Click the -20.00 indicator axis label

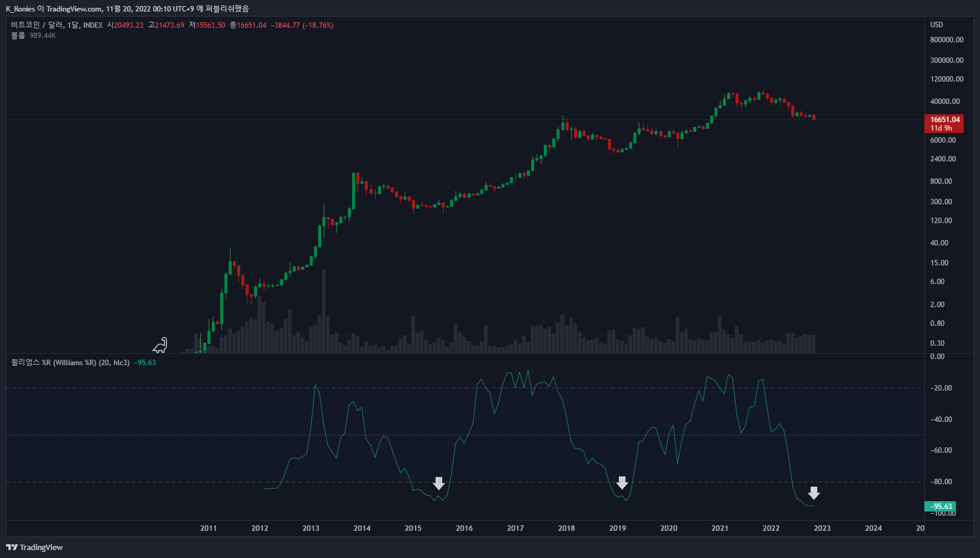point(941,388)
